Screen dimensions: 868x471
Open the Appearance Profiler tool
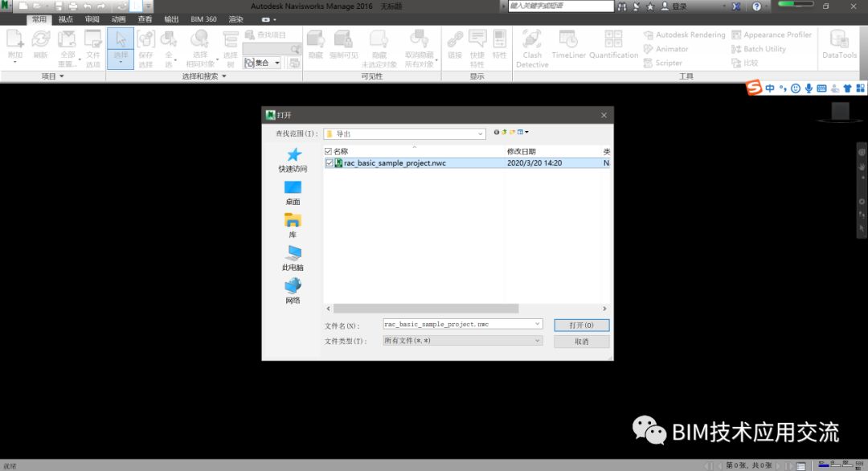point(772,35)
